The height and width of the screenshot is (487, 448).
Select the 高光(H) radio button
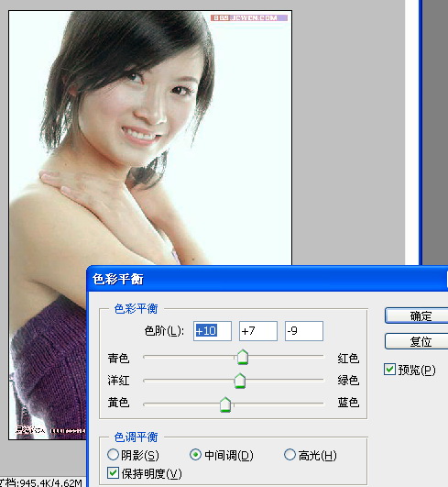[290, 454]
